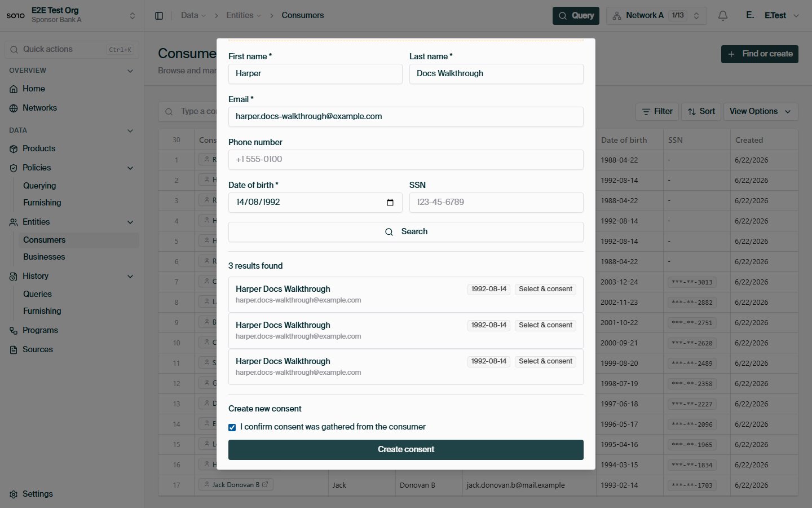The height and width of the screenshot is (508, 812).
Task: Open the Network A selector dropdown
Action: coord(657,16)
